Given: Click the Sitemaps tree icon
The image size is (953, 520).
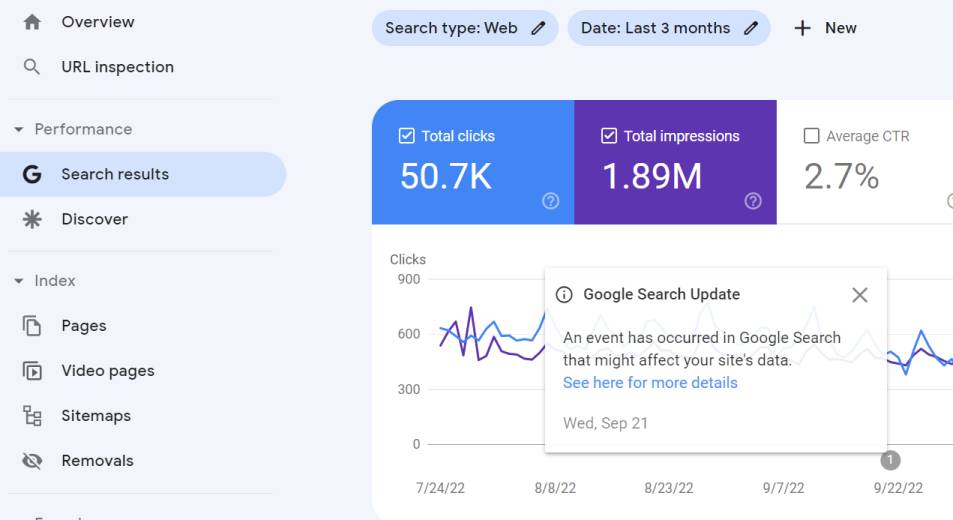Looking at the screenshot, I should pyautogui.click(x=32, y=416).
